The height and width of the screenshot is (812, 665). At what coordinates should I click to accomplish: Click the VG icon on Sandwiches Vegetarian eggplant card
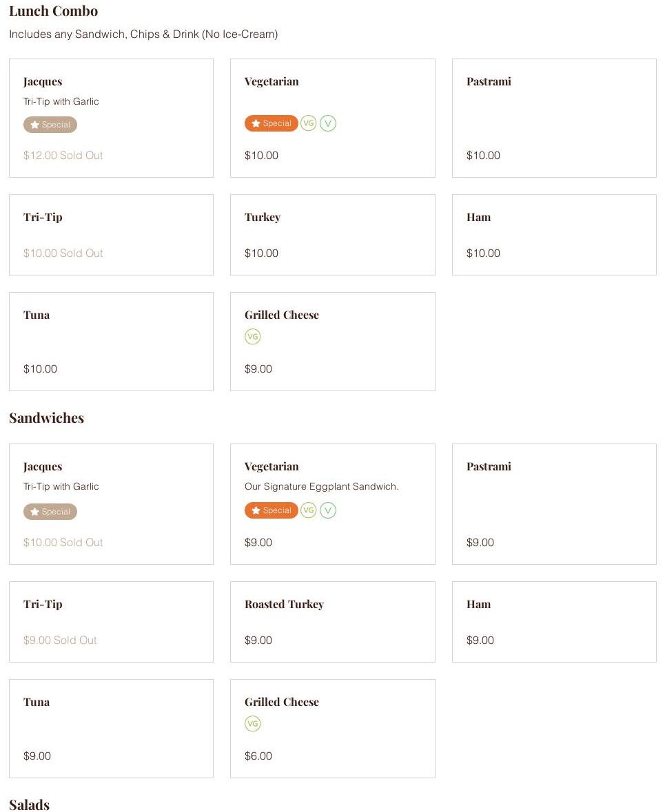click(x=308, y=510)
